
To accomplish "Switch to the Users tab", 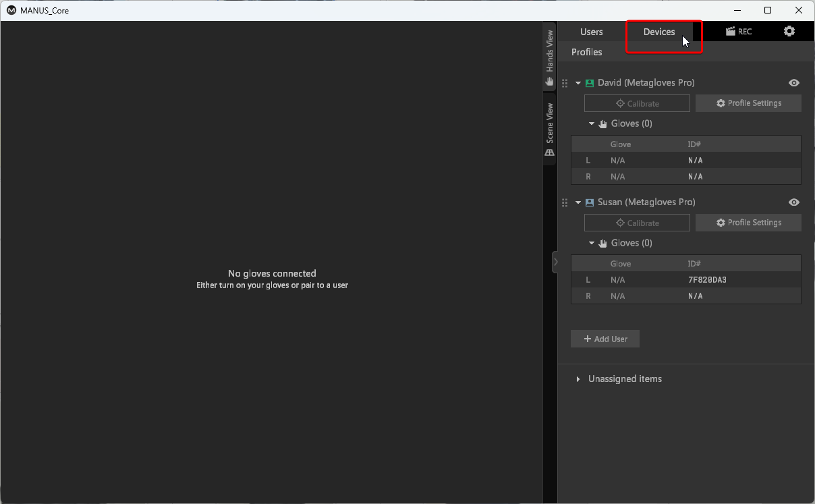I will (x=592, y=32).
